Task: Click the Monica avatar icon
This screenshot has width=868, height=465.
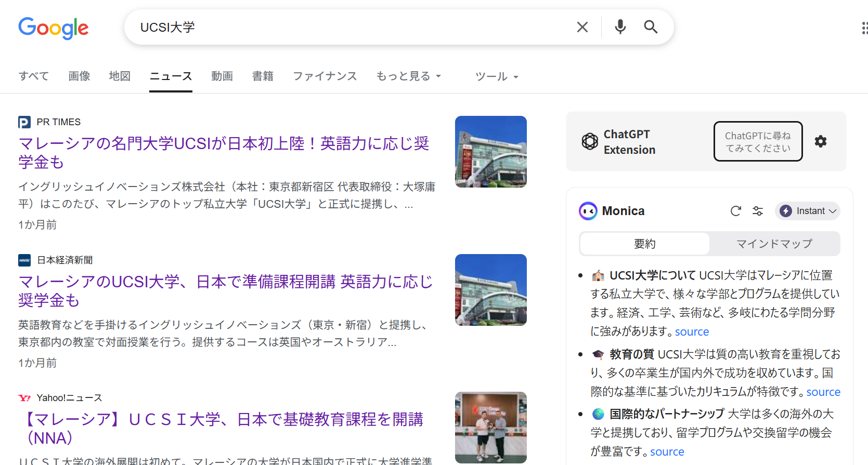Action: click(x=588, y=211)
